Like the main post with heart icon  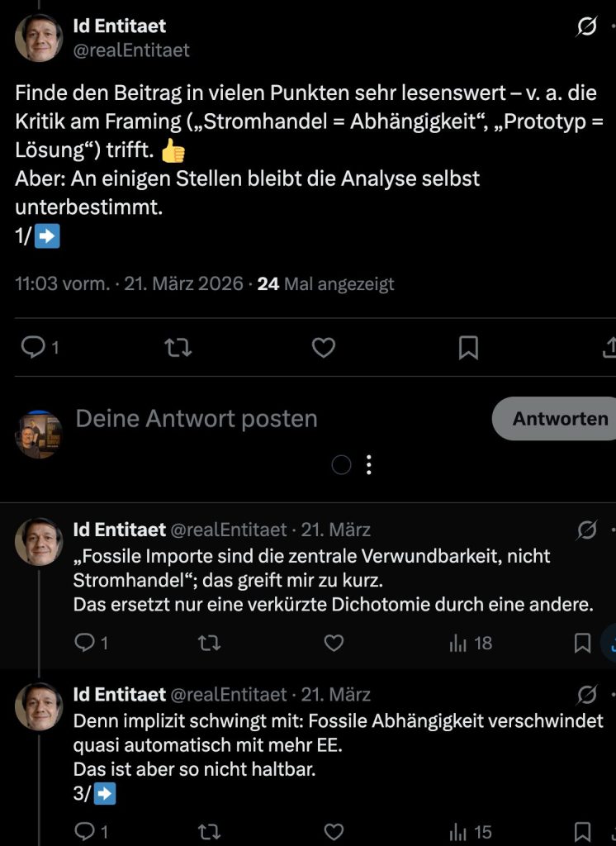click(324, 348)
